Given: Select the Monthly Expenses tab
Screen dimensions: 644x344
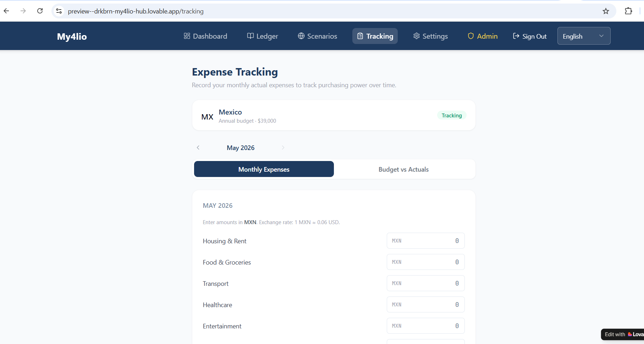Looking at the screenshot, I should coord(264,169).
